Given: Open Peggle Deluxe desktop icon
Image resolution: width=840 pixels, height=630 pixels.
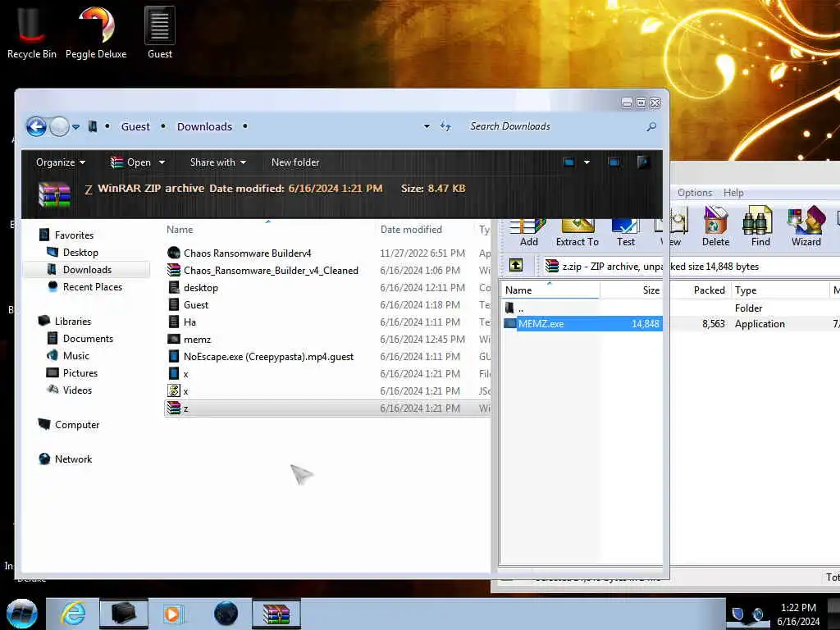Looking at the screenshot, I should point(96,32).
